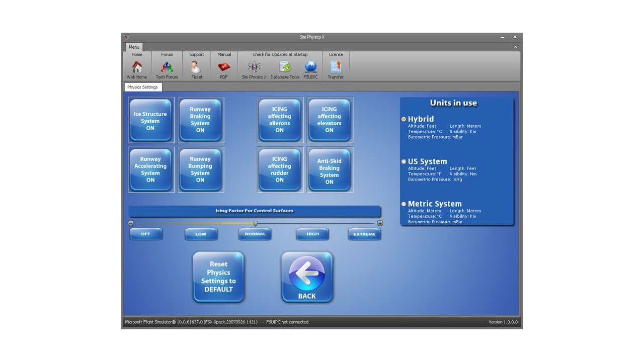Screen dimensions: 644x362
Task: Toggle Runway Bumping System
Action: tap(200, 170)
